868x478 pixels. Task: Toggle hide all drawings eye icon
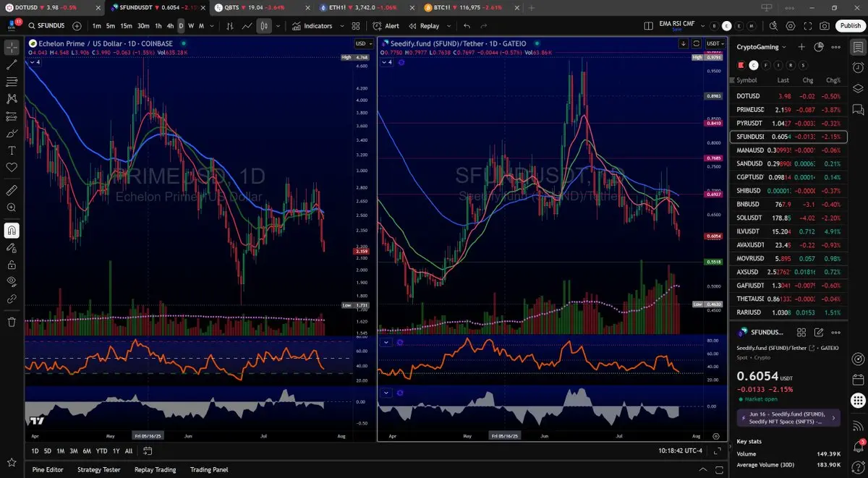(12, 281)
